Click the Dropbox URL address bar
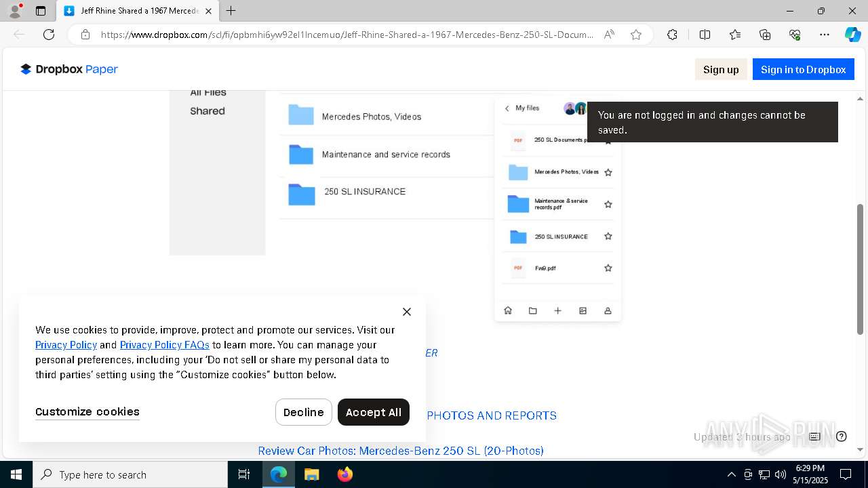 [x=346, y=35]
